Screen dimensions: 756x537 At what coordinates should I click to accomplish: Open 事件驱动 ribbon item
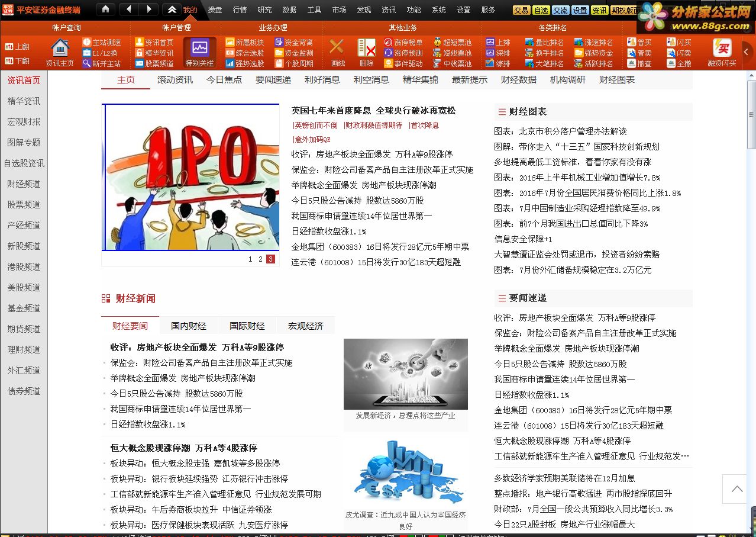tap(403, 63)
